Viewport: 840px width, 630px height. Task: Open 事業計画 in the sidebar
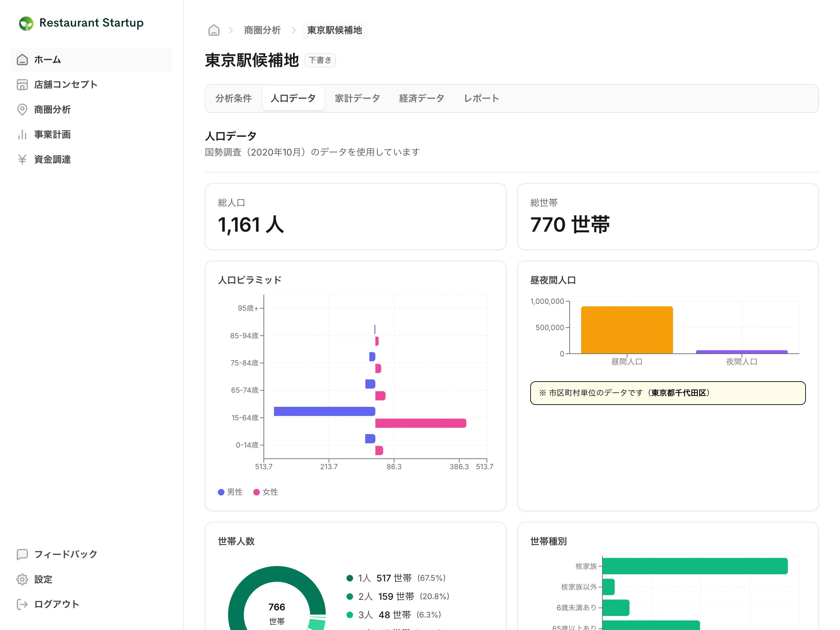pyautogui.click(x=92, y=135)
